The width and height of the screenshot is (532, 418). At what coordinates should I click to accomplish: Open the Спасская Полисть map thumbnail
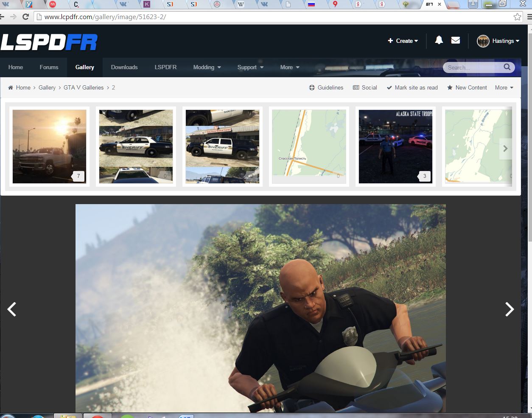point(309,146)
